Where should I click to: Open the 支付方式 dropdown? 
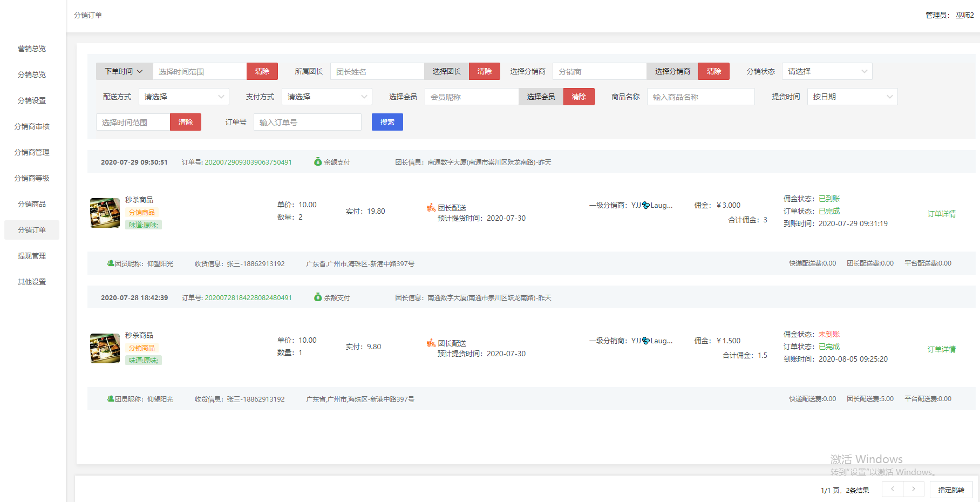[x=326, y=97]
